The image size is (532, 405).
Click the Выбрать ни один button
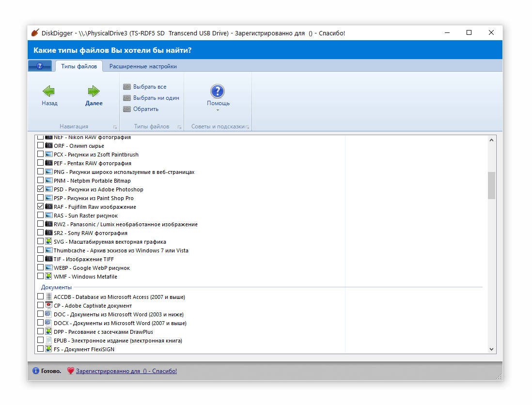(x=151, y=98)
